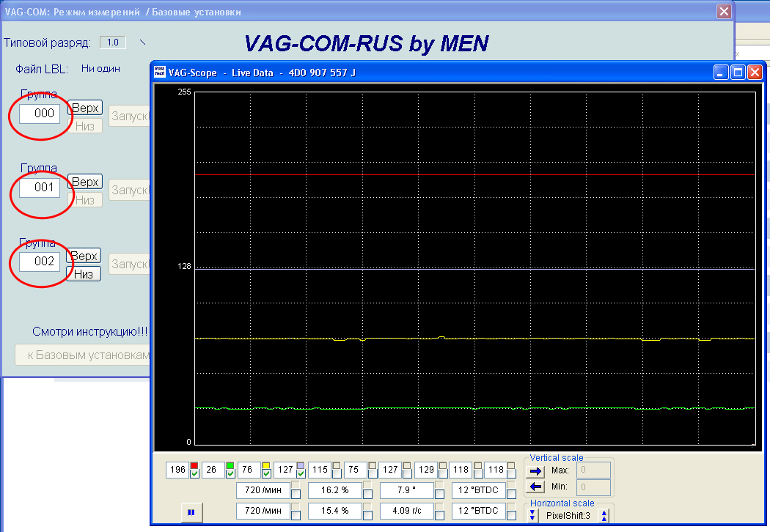
Task: Click the Верх button for group 001
Action: [84, 182]
